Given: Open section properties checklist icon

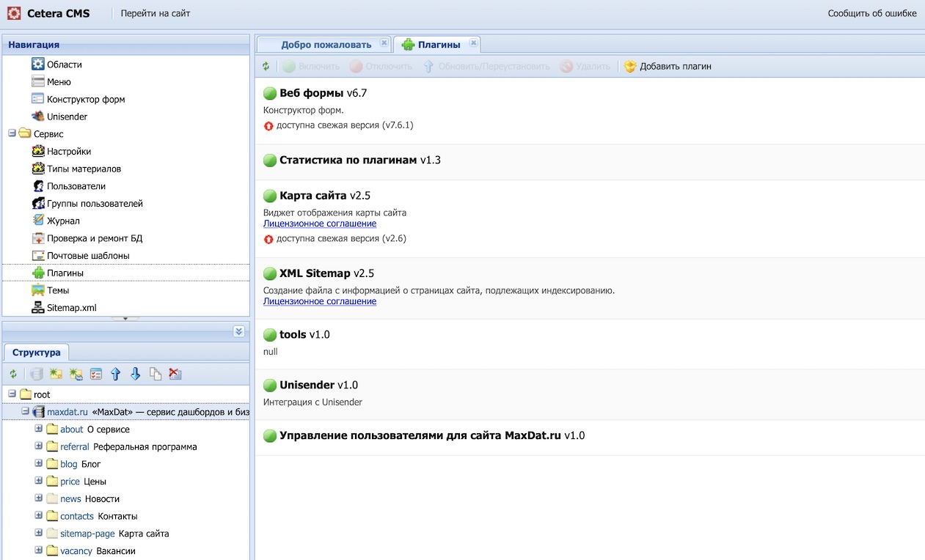Looking at the screenshot, I should [95, 375].
